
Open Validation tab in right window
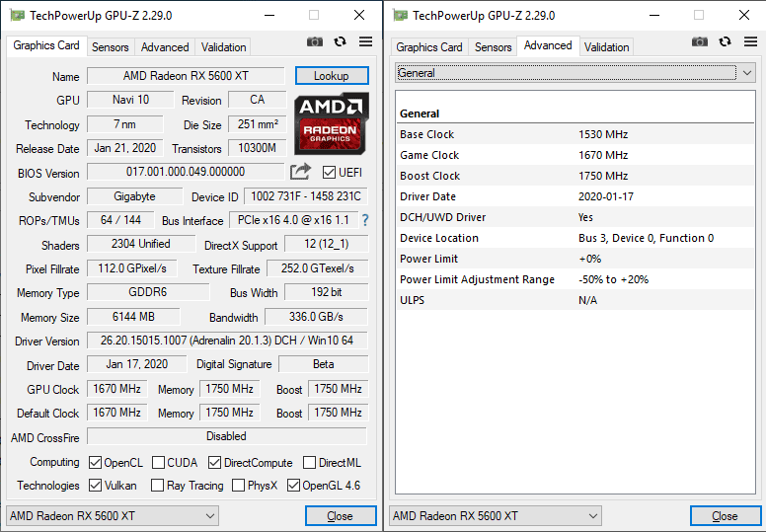tap(607, 47)
